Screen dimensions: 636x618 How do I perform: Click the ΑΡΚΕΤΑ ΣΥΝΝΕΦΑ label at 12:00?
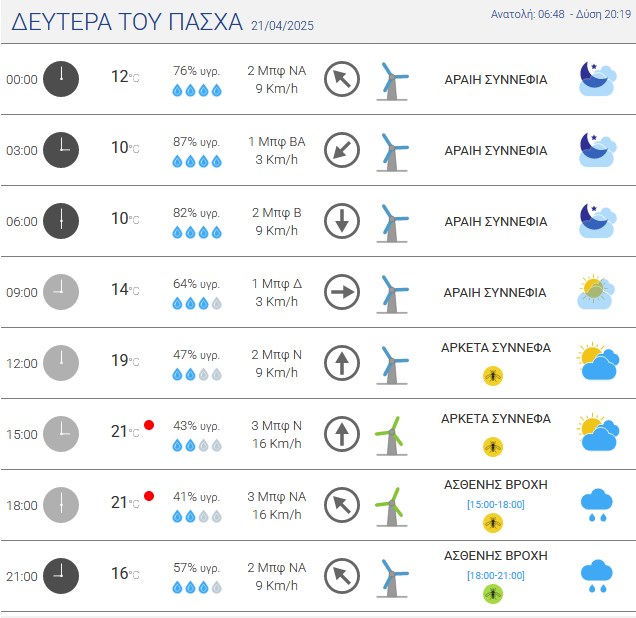click(x=496, y=348)
